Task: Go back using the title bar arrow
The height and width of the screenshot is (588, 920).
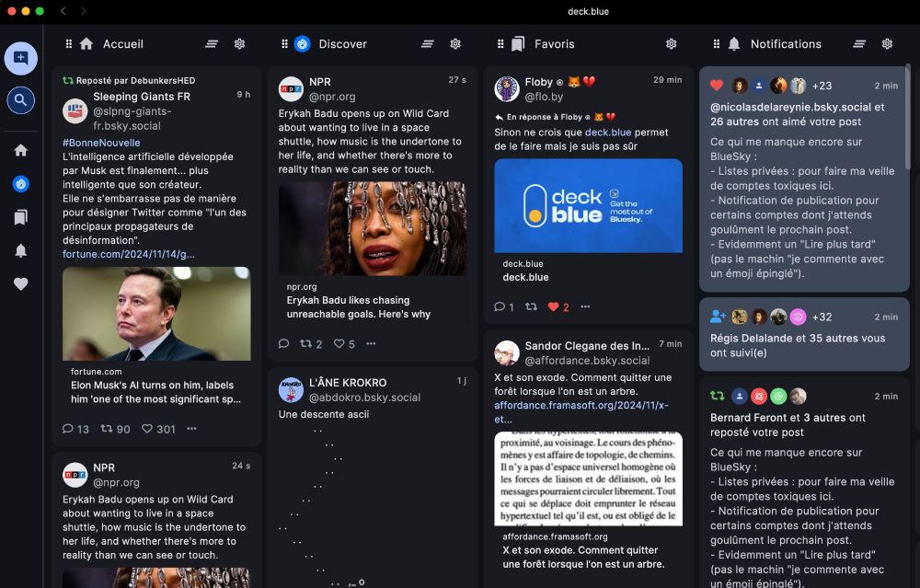Action: click(63, 11)
